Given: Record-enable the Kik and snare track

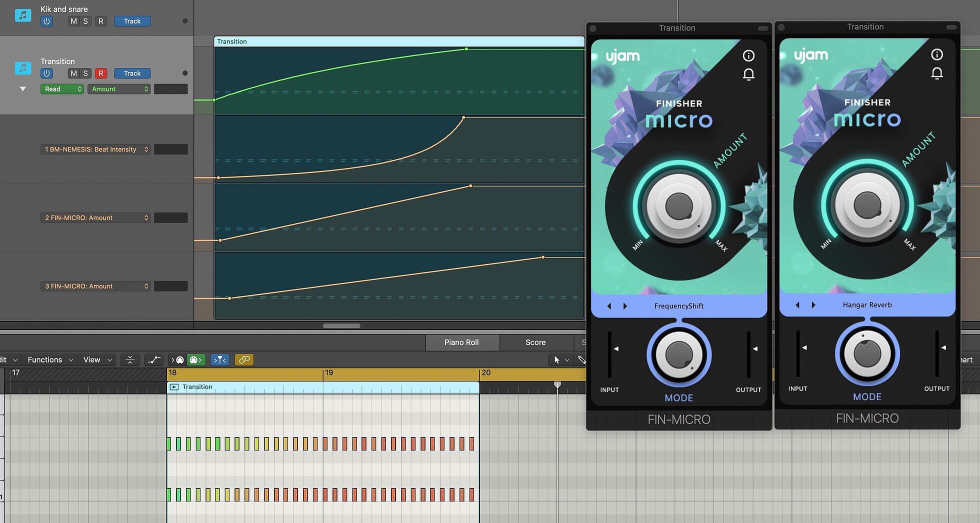Looking at the screenshot, I should click(x=101, y=21).
